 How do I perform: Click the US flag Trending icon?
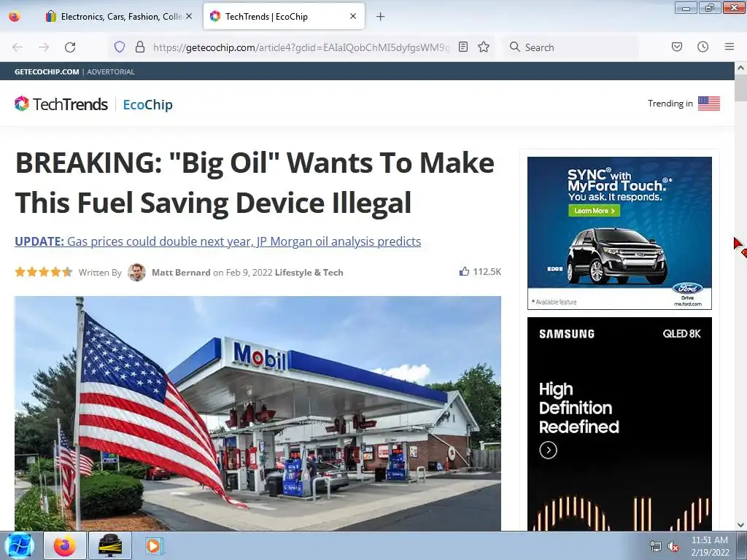[709, 104]
